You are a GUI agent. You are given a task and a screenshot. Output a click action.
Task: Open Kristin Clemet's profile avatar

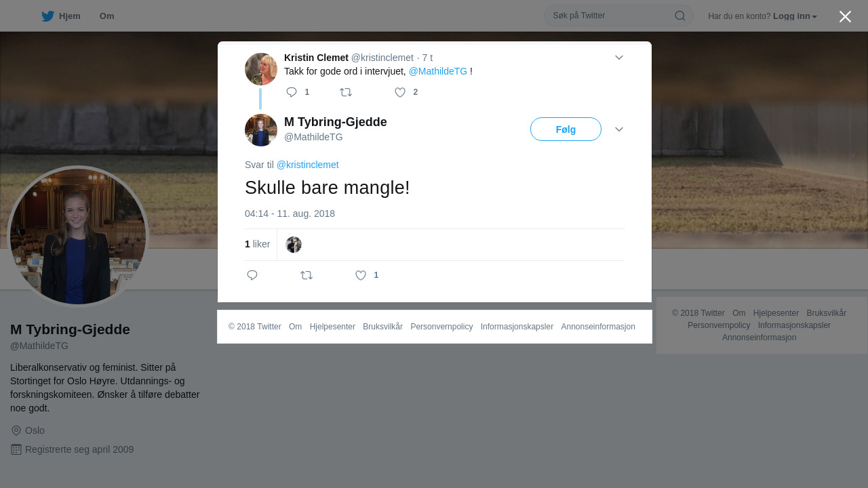point(261,69)
